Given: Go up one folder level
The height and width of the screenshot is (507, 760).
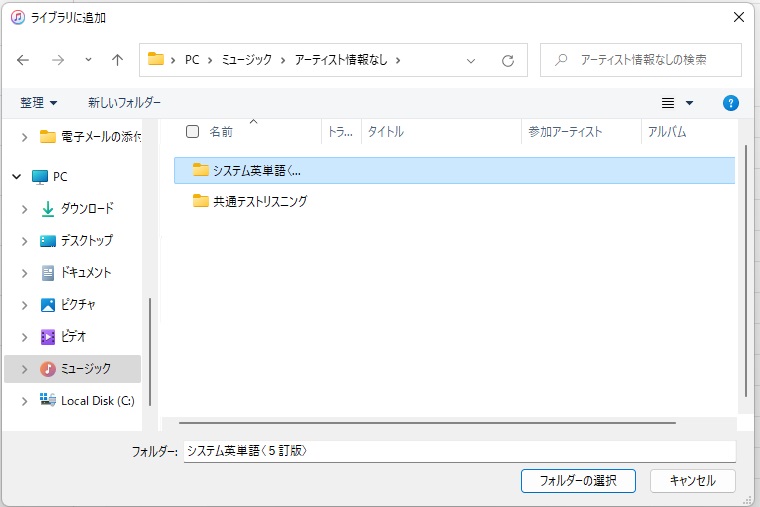Looking at the screenshot, I should [x=117, y=60].
